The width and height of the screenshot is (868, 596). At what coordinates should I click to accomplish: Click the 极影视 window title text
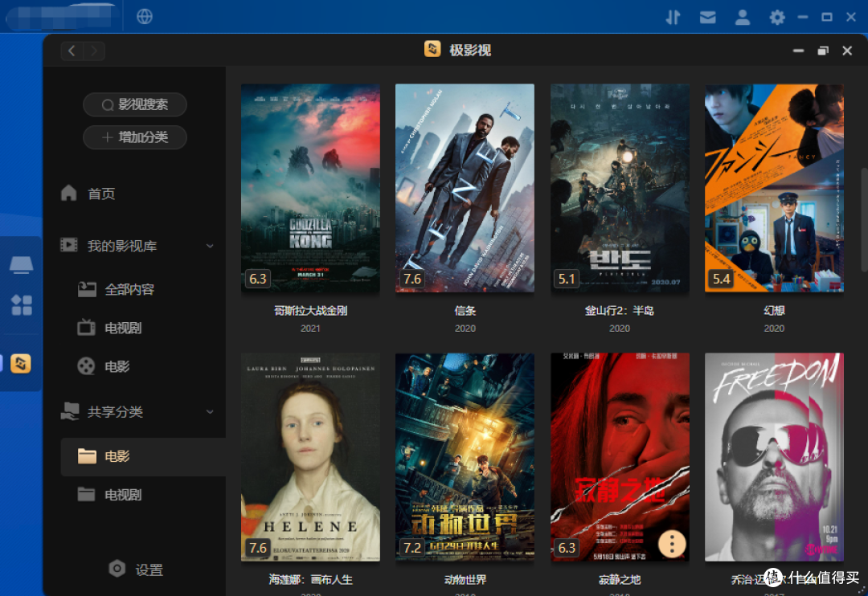[x=470, y=51]
